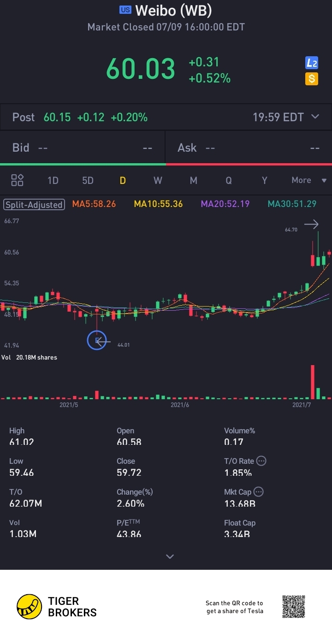Tap the Vol 1.03M value
Image resolution: width=332 pixels, height=644 pixels.
(23, 534)
